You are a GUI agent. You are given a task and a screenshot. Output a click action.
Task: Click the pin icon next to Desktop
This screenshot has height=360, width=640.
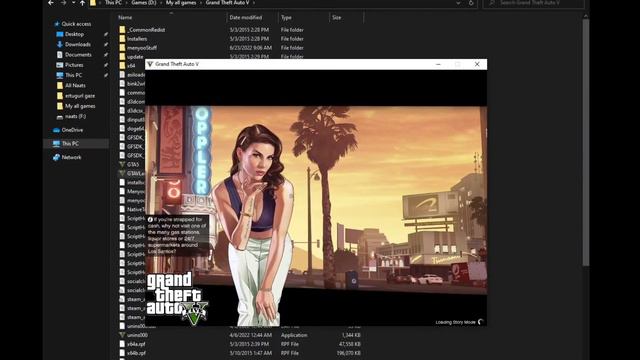pyautogui.click(x=106, y=34)
